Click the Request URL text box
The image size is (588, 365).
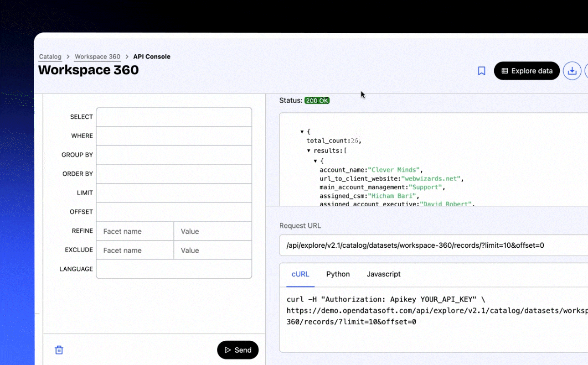click(x=433, y=245)
